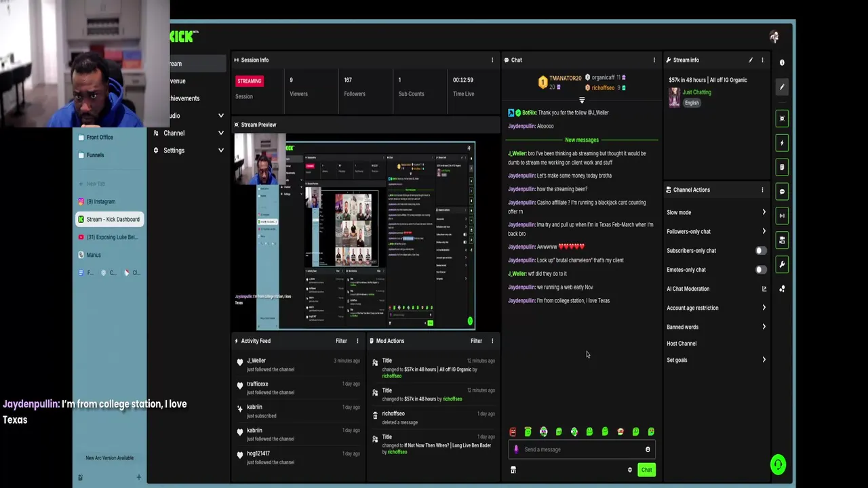Viewport: 868px width, 488px height.
Task: Expand Slow mode options
Action: [764, 212]
